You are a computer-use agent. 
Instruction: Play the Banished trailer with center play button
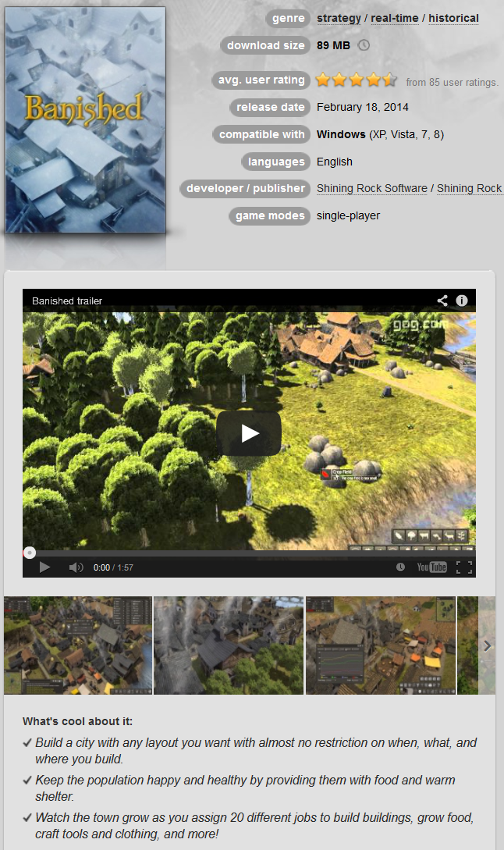[x=249, y=433]
